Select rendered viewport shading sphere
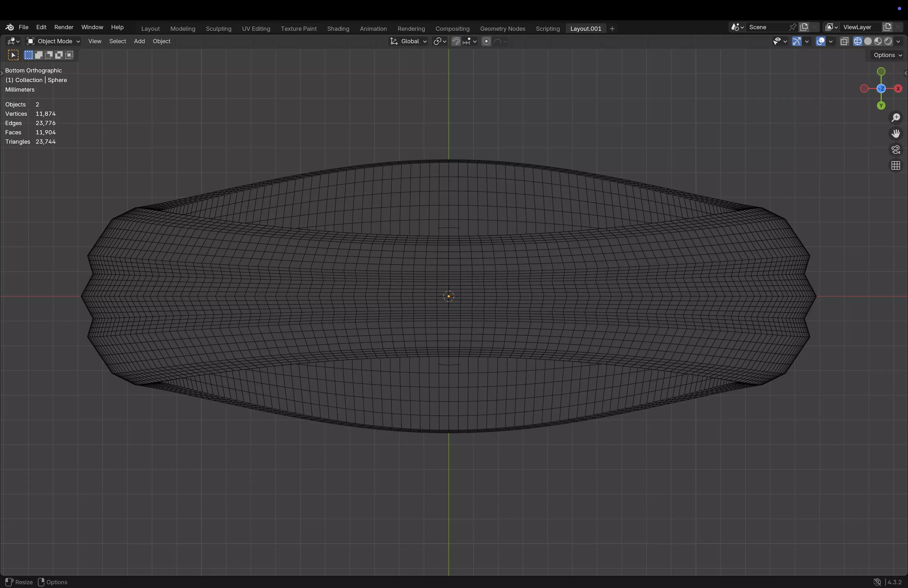Viewport: 908px width, 588px height. click(x=888, y=41)
